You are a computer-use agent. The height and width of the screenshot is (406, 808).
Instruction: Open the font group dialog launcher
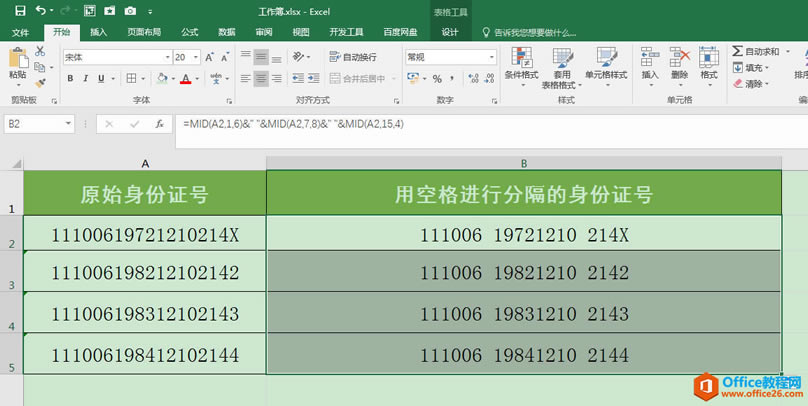tap(229, 101)
